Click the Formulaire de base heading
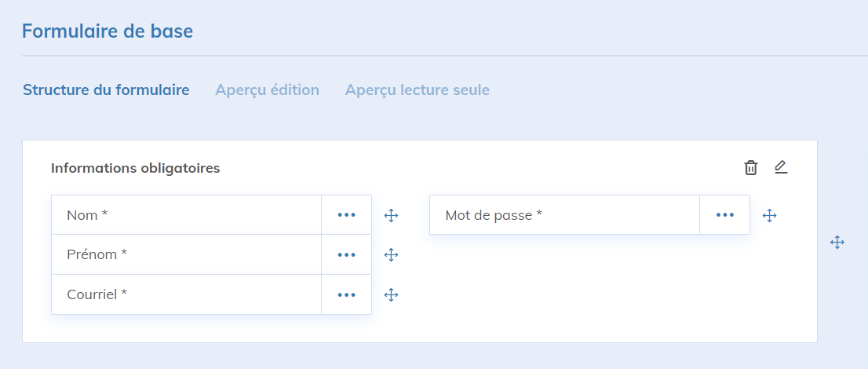Image resolution: width=868 pixels, height=369 pixels. click(x=108, y=31)
